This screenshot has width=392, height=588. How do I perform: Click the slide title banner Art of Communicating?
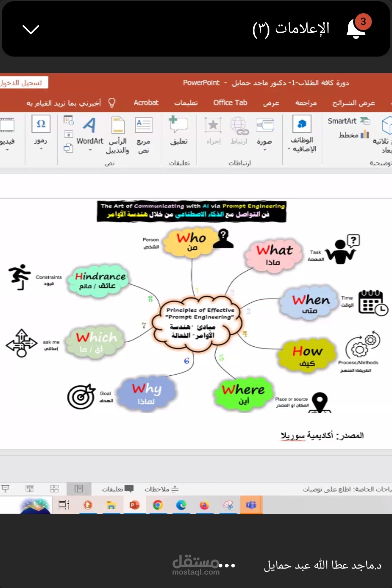tap(191, 211)
